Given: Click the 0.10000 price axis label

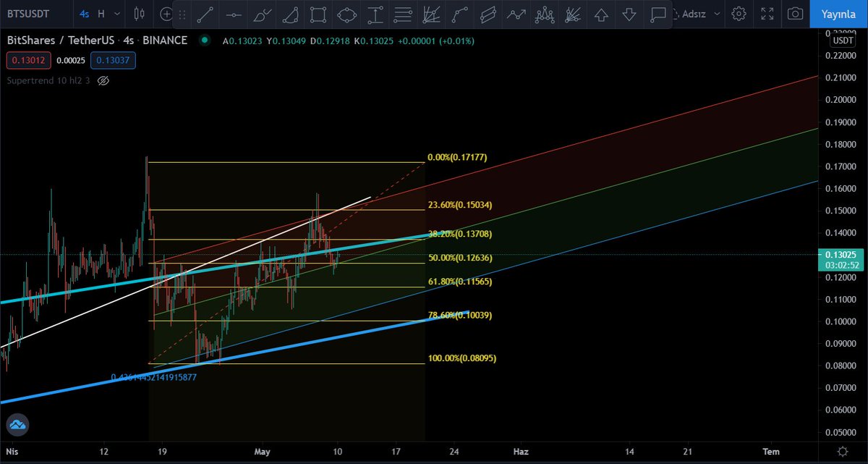Looking at the screenshot, I should (x=842, y=321).
